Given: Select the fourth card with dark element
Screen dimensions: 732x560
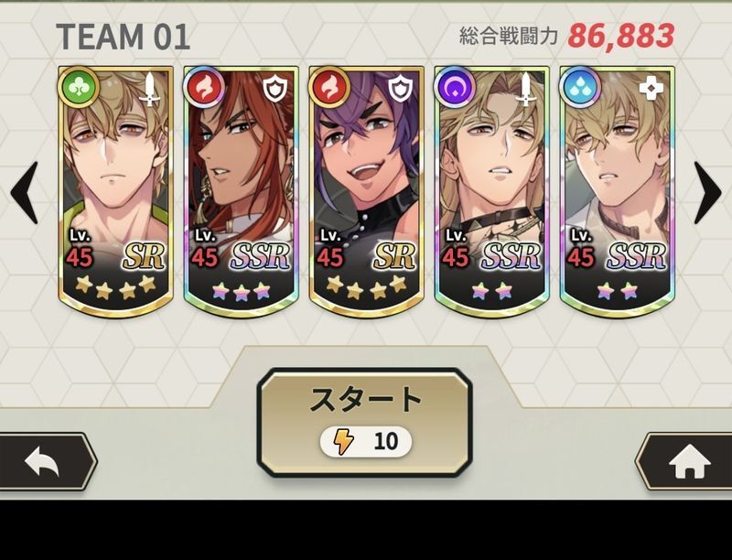Looking at the screenshot, I should [491, 192].
